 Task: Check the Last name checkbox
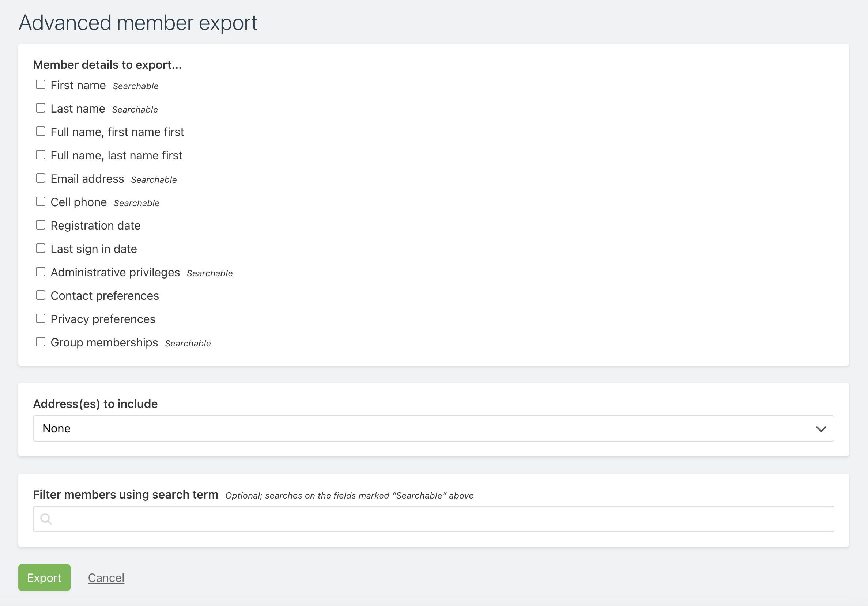[41, 108]
